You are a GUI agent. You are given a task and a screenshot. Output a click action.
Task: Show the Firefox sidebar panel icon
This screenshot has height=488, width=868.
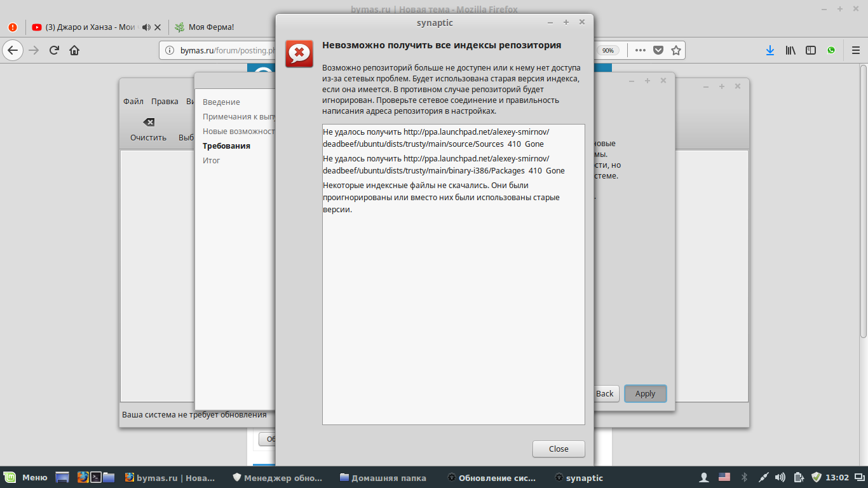point(810,50)
